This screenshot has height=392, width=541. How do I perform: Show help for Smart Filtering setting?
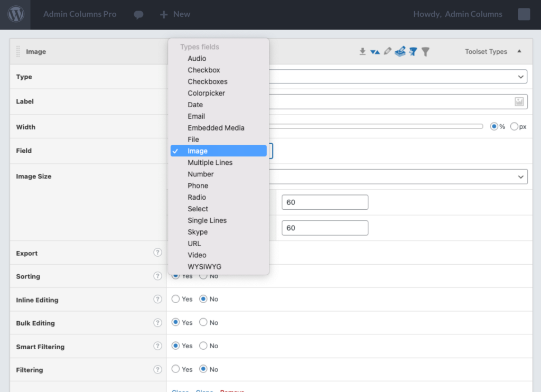point(157,346)
